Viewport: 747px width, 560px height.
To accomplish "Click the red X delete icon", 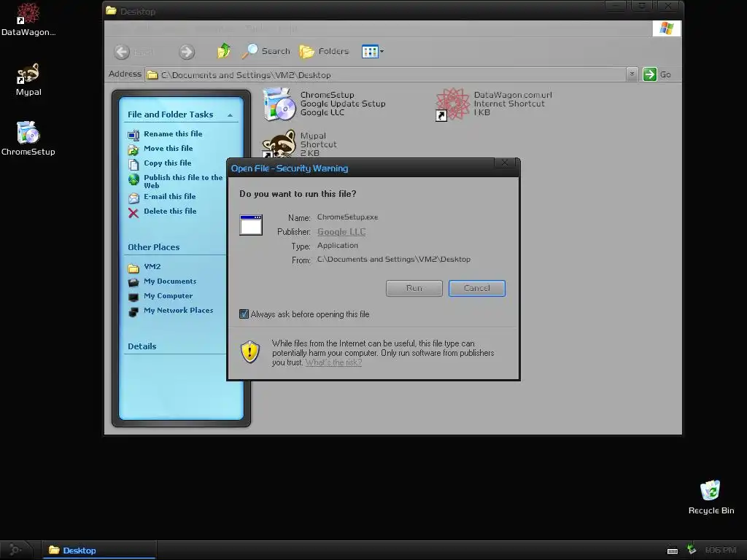I will pyautogui.click(x=133, y=212).
